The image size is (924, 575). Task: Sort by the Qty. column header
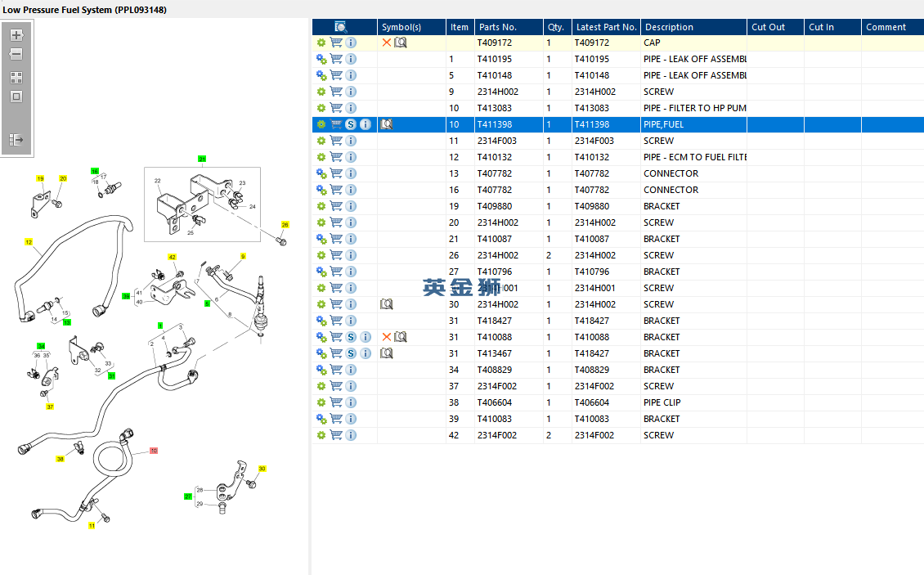click(x=558, y=27)
